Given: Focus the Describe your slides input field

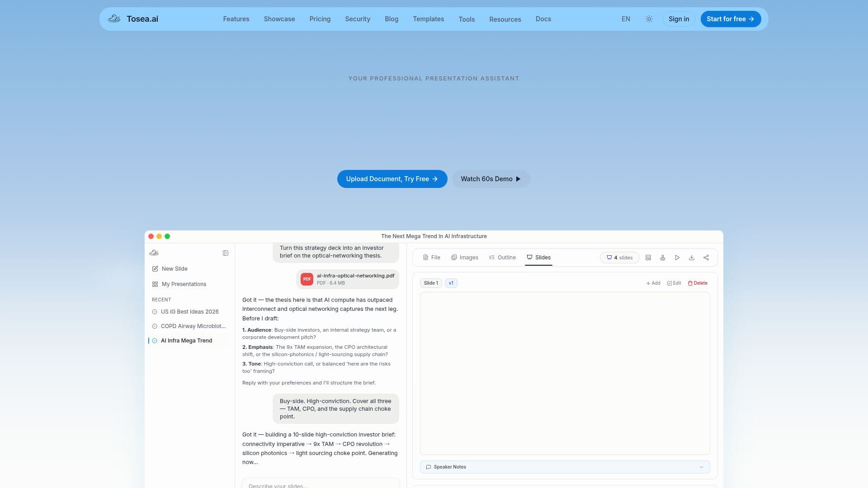Looking at the screenshot, I should [321, 484].
